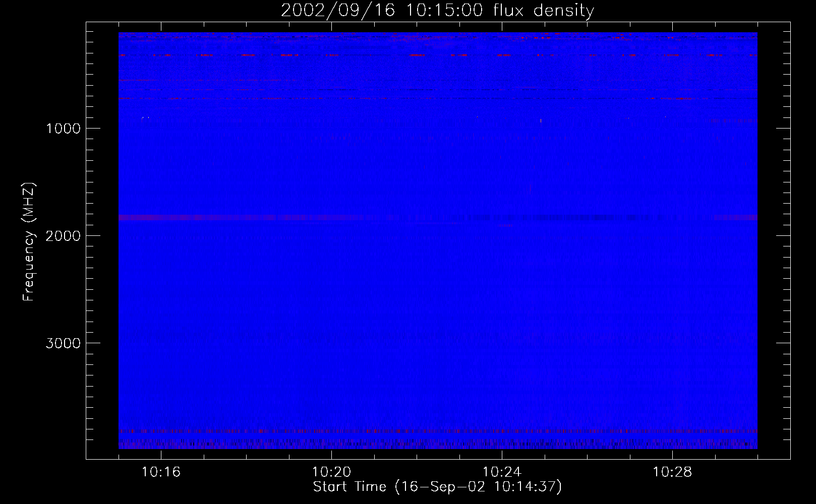The height and width of the screenshot is (504, 816).
Task: Click the white dot near 10:16 above 1000 MHz
Action: click(143, 117)
